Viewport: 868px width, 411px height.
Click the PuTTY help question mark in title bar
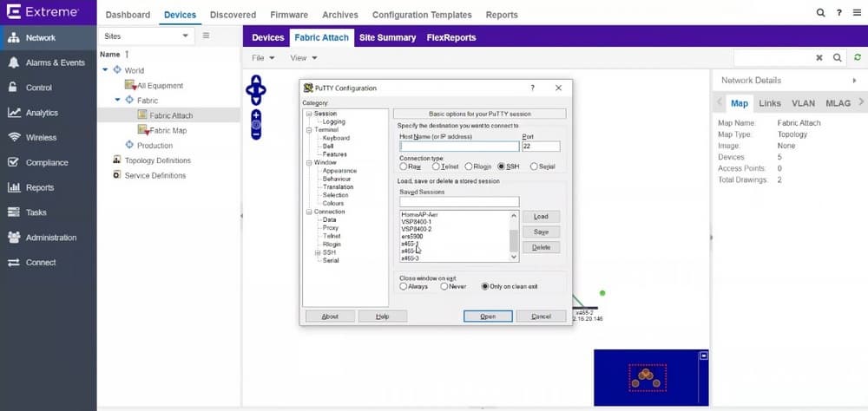point(533,88)
